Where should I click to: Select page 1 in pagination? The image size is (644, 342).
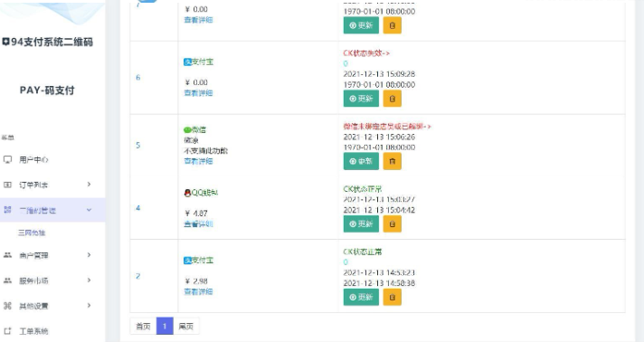pyautogui.click(x=165, y=326)
